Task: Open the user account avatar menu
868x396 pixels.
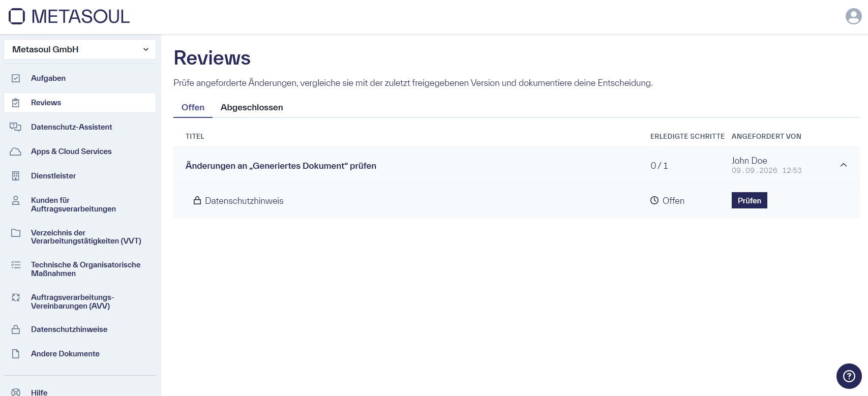Action: (x=853, y=16)
